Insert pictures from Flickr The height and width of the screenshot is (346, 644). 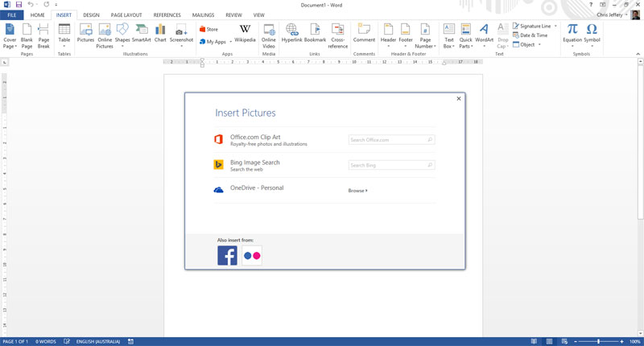click(252, 255)
